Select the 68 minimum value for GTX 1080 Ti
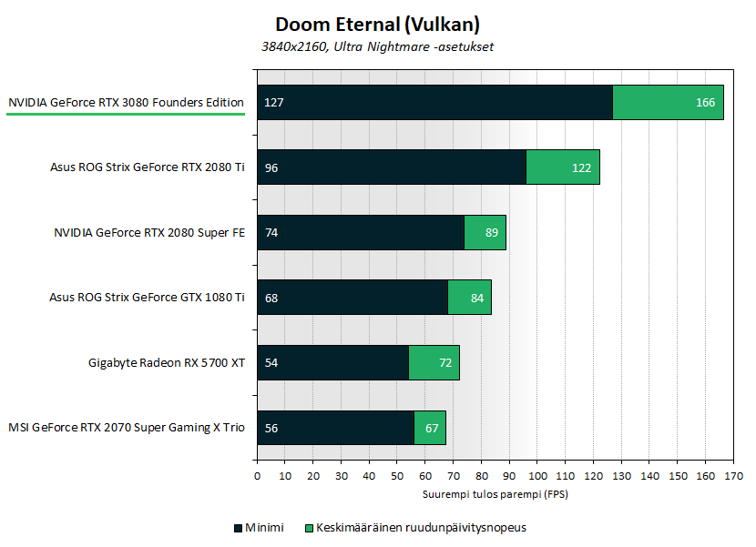 point(271,298)
